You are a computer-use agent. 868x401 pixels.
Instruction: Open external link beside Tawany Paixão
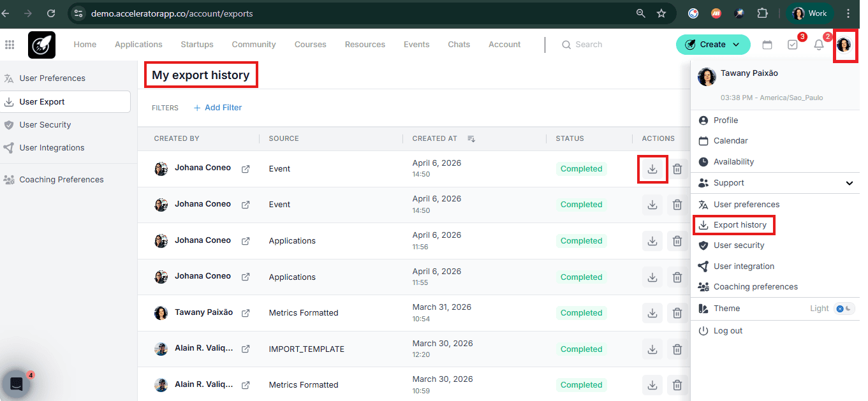tap(246, 313)
